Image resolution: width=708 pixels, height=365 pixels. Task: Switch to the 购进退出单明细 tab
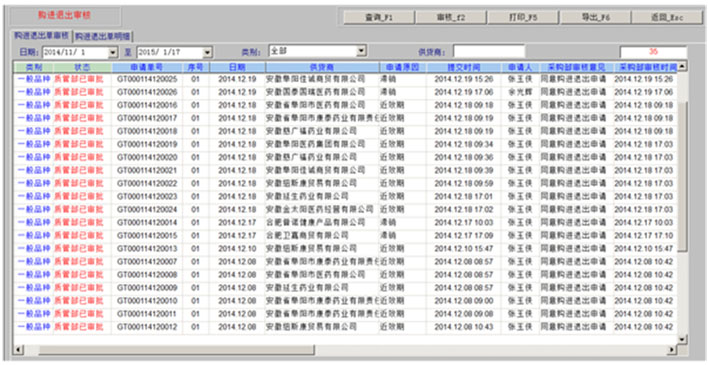103,37
